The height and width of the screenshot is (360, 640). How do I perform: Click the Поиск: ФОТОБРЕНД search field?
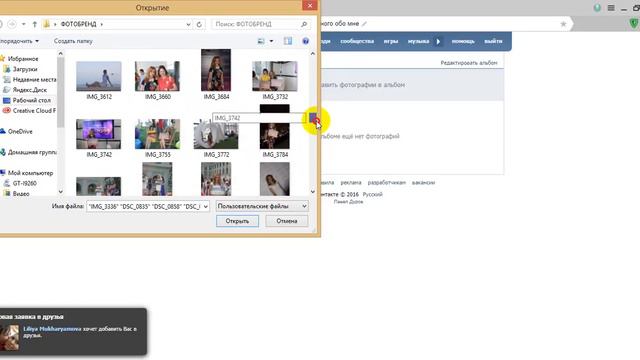[x=256, y=24]
